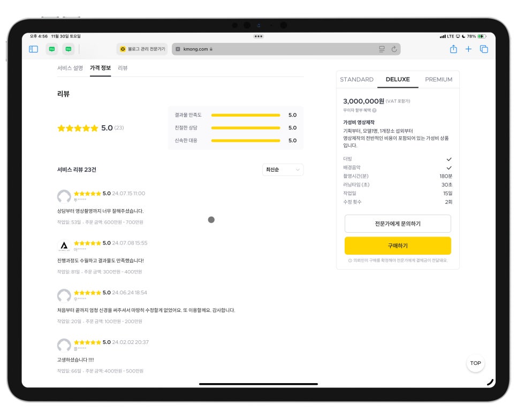Open the 최신순 sort dropdown

[283, 170]
